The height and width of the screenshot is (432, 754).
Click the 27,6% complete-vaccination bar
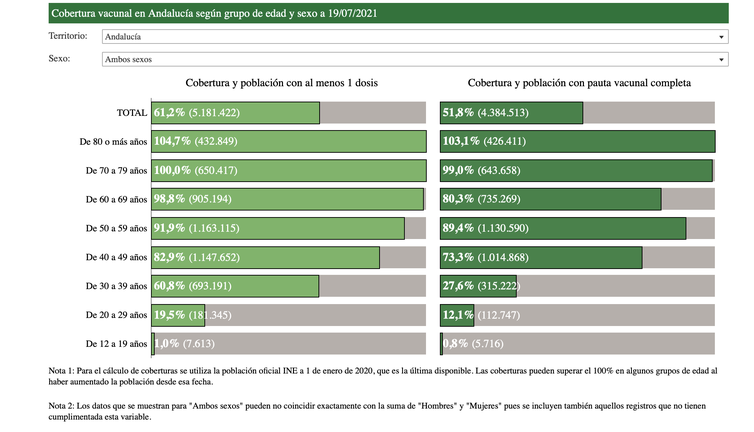(x=478, y=287)
